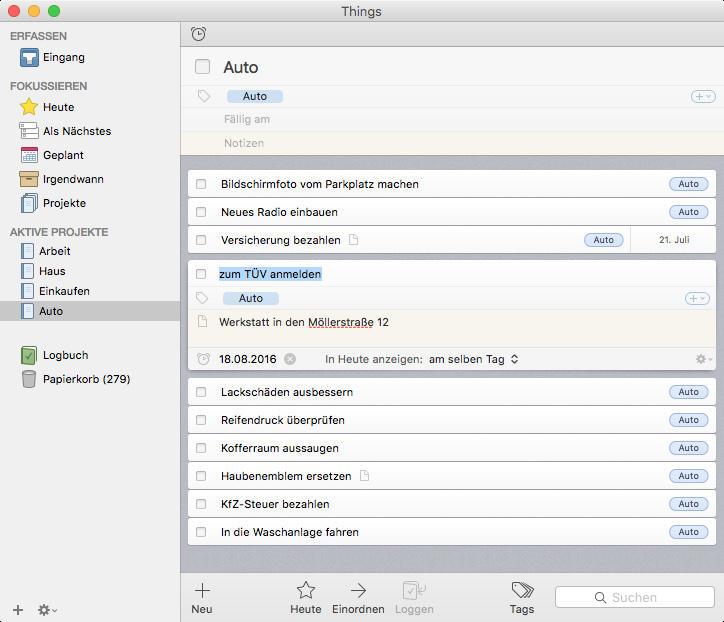The image size is (724, 622).
Task: Open the add-tag dropdown in TÜV task
Action: coord(697,298)
